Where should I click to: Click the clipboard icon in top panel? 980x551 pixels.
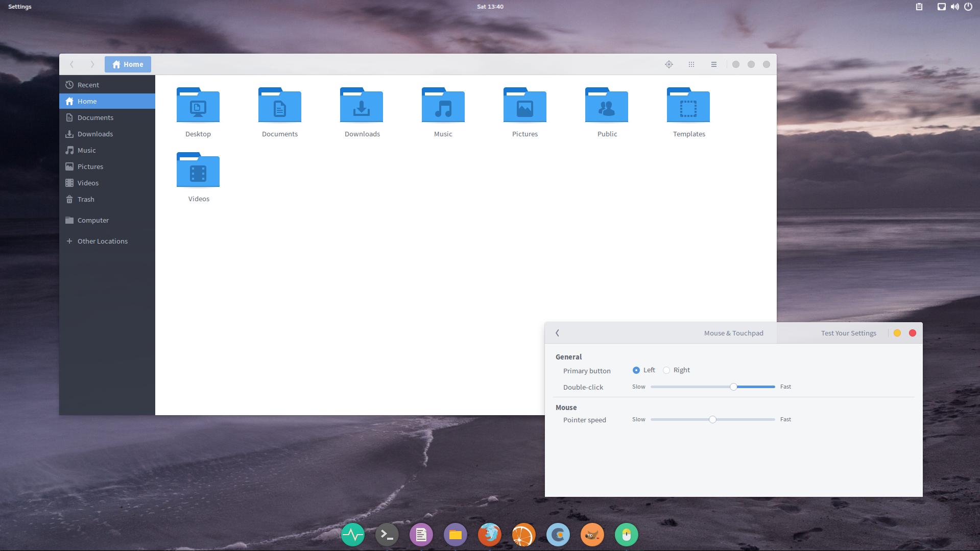tap(919, 7)
